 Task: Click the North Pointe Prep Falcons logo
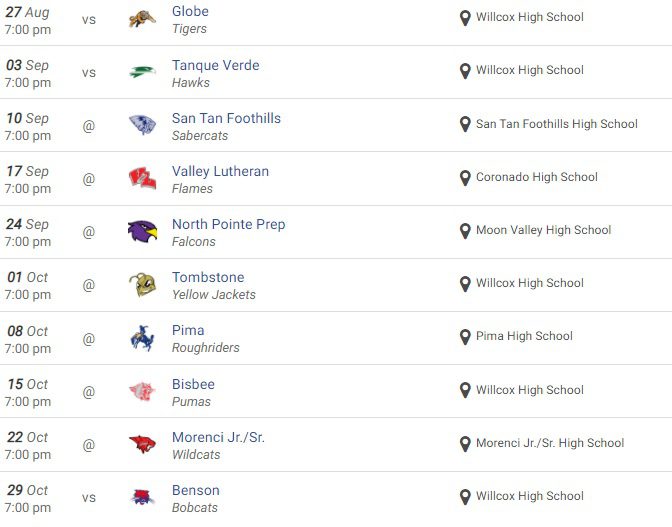point(142,231)
